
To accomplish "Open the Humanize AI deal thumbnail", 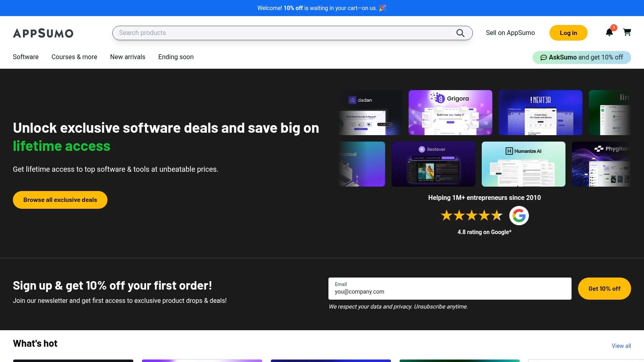I will [524, 164].
